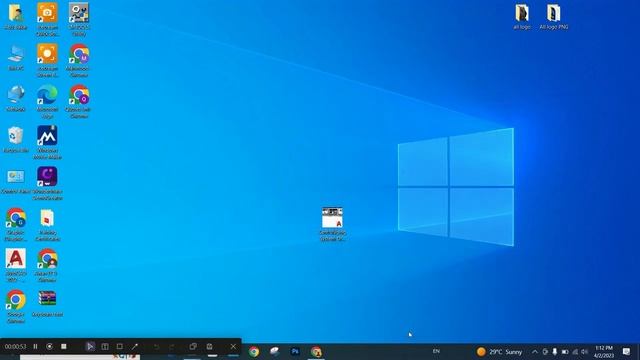Redo the annotation in recorder bar
The image size is (640, 360).
click(171, 347)
